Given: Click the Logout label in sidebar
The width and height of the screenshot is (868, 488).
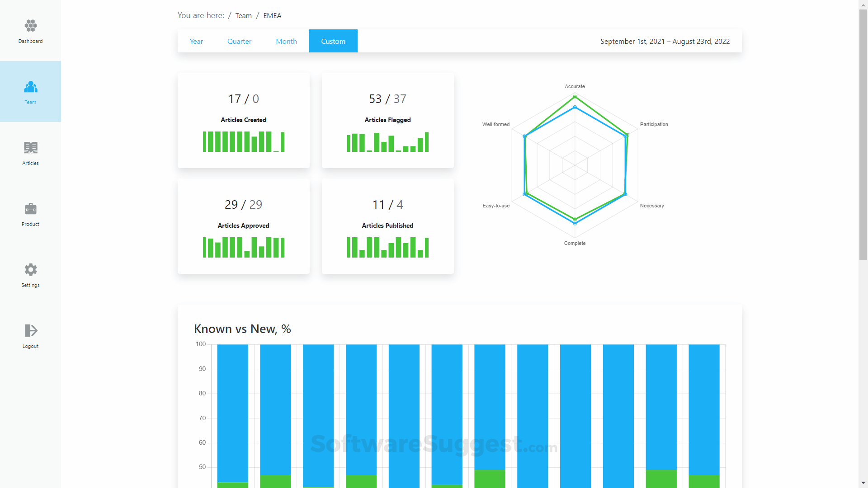Looking at the screenshot, I should 31,346.
